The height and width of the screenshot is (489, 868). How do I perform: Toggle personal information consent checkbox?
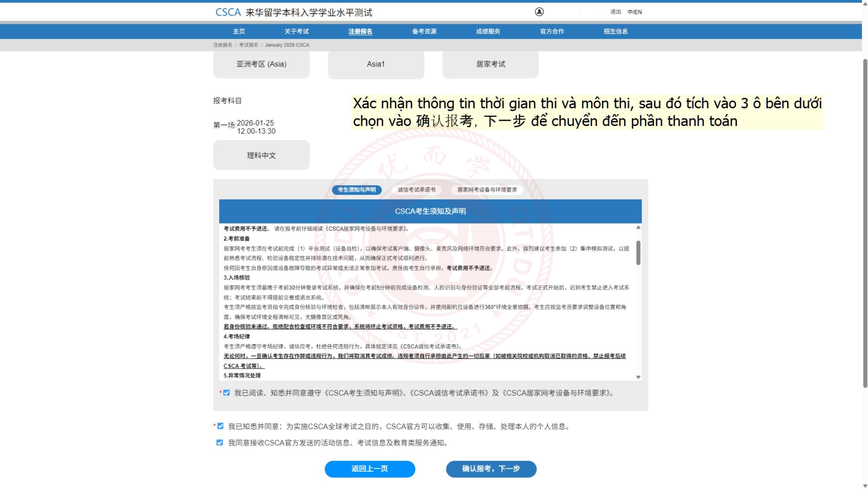[x=220, y=426]
